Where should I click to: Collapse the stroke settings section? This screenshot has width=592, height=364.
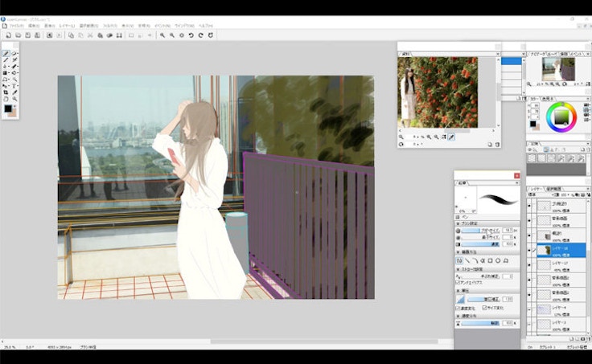pyautogui.click(x=458, y=268)
